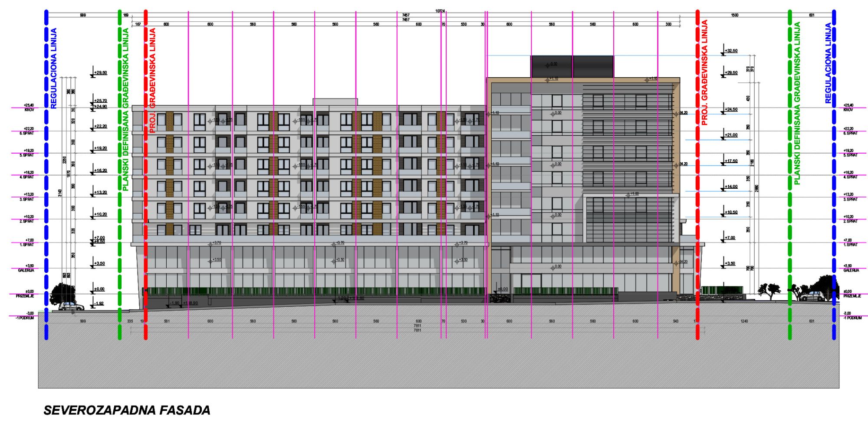Select the dark rooftop louver unit
The width and height of the screenshot is (868, 446).
point(572,66)
